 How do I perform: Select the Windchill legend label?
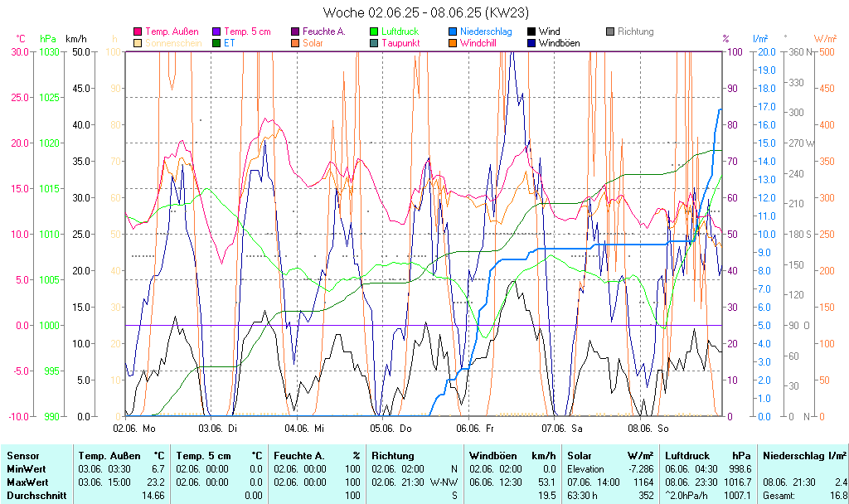(478, 43)
